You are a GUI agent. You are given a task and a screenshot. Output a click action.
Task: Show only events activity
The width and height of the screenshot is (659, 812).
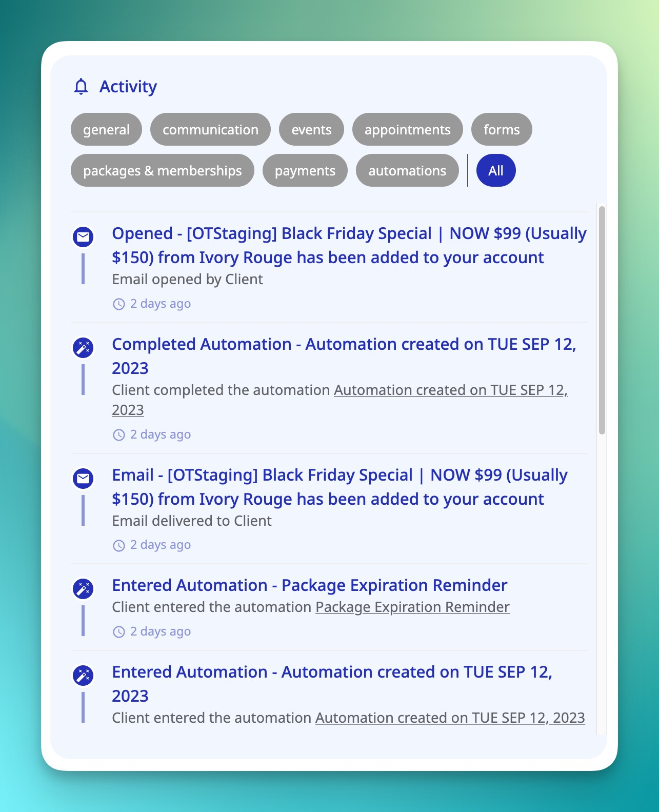coord(311,130)
